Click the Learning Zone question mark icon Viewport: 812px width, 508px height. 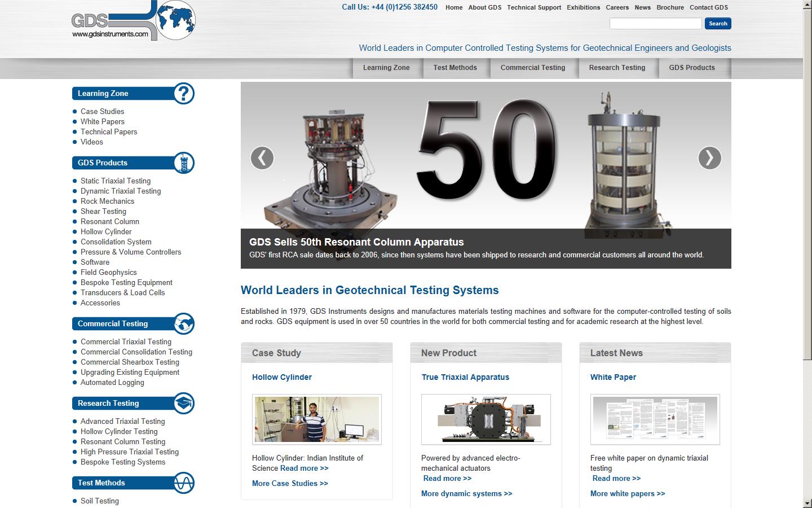[184, 94]
